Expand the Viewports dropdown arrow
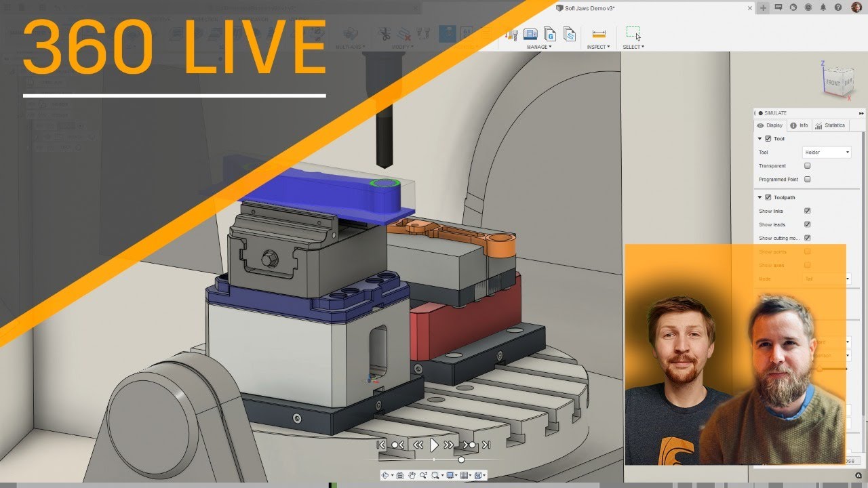The image size is (868, 488). coord(484,475)
